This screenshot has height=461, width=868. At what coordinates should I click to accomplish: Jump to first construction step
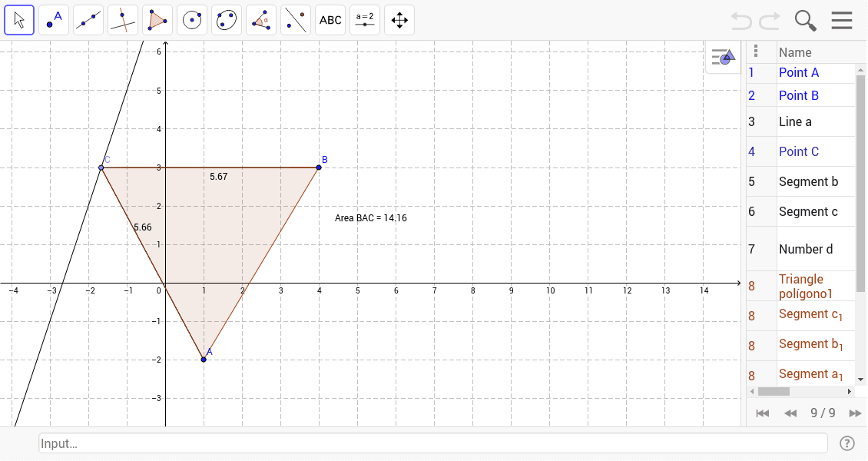coord(762,413)
